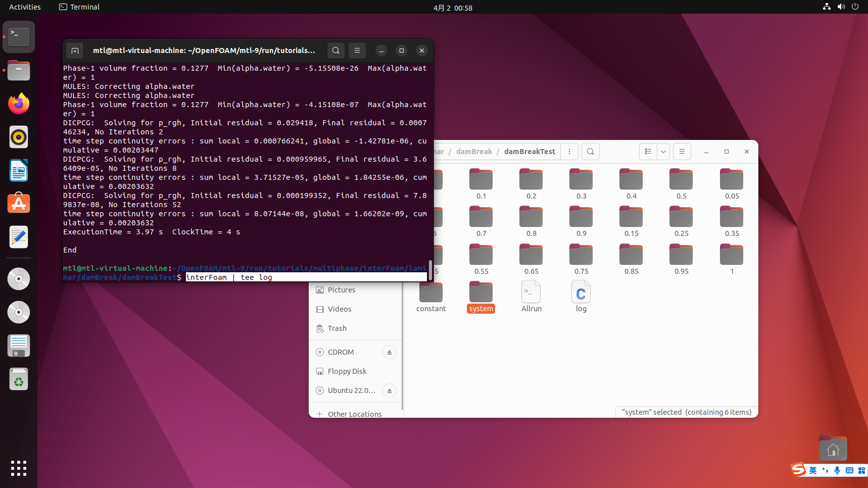Open the dock Trash icon

[x=19, y=379]
